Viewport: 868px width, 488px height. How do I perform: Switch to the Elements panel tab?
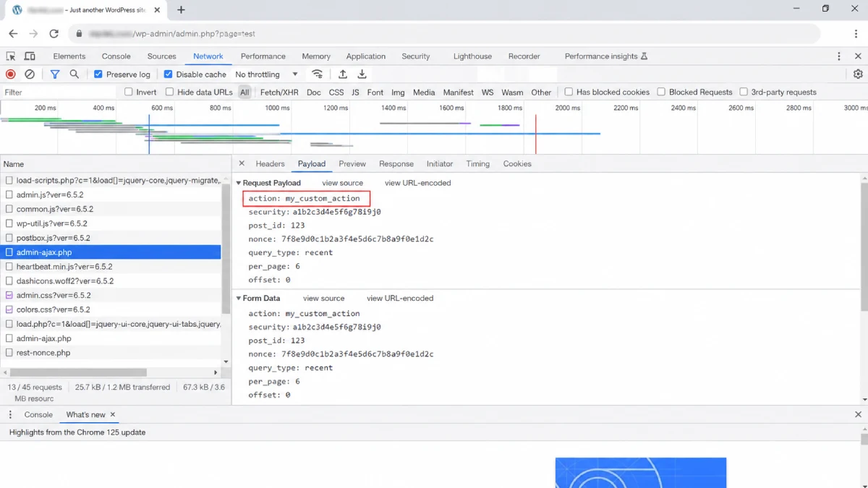[x=69, y=56]
